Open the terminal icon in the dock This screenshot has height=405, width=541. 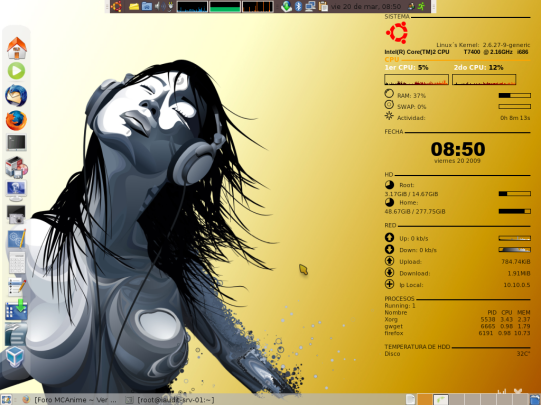point(16,143)
